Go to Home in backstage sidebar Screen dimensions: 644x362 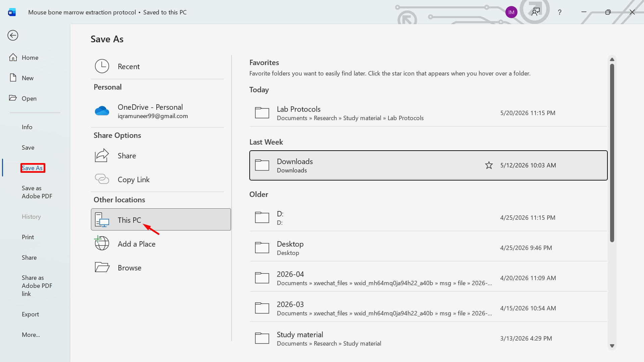point(30,57)
